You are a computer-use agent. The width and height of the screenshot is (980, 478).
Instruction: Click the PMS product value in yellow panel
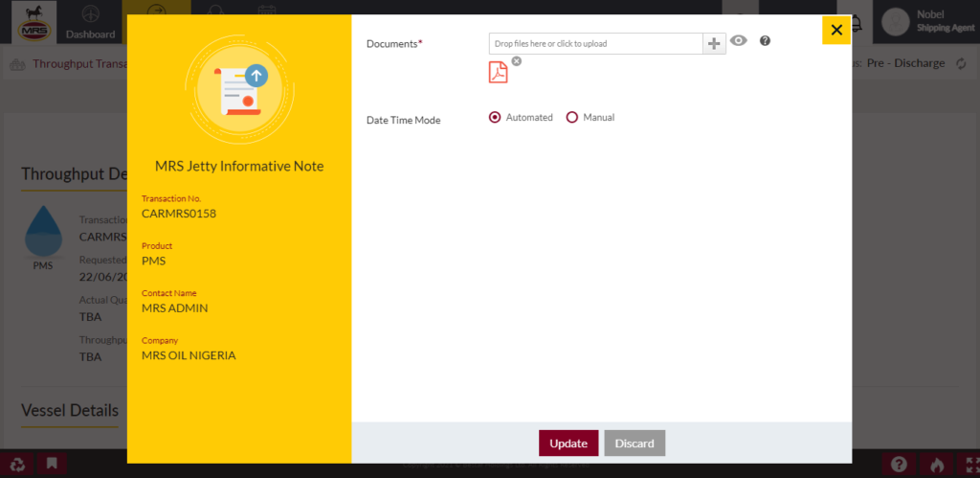click(x=154, y=261)
